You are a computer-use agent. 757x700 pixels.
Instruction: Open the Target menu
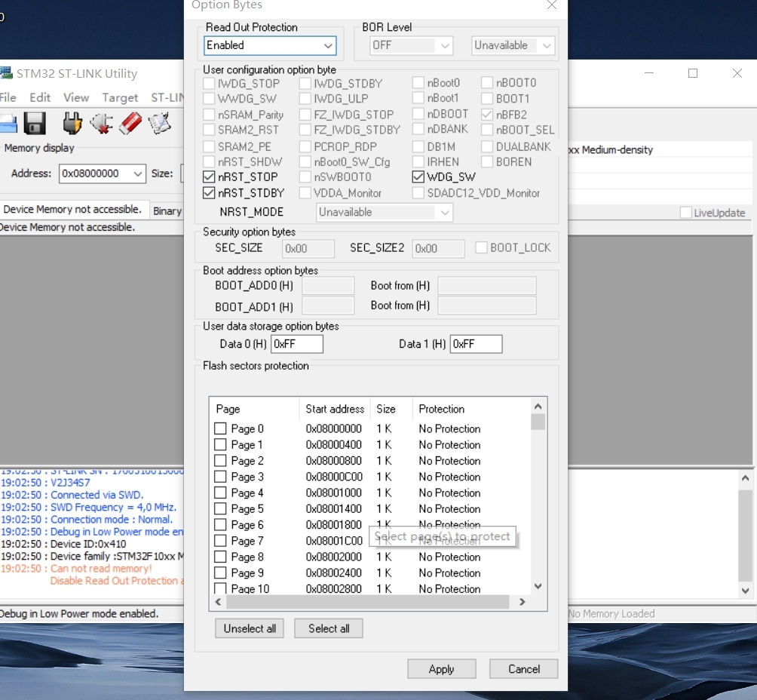[120, 97]
